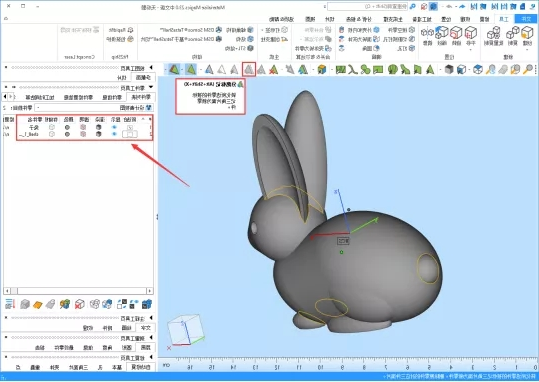539x382 pixels.
Task: Click the fillet (圆角) tool in ribbon
Action: pyautogui.click(x=371, y=48)
